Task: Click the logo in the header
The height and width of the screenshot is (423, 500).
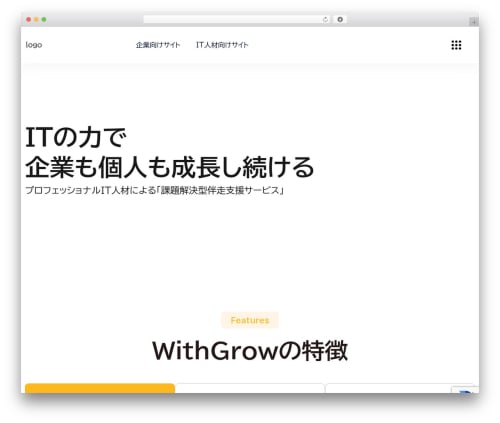Action: tap(34, 45)
